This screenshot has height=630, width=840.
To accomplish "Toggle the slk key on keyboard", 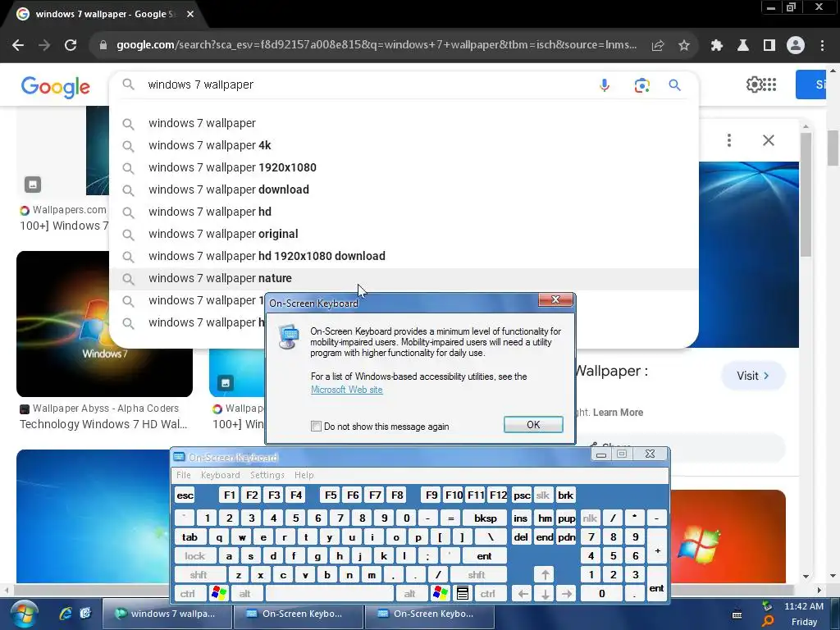I will (x=543, y=495).
